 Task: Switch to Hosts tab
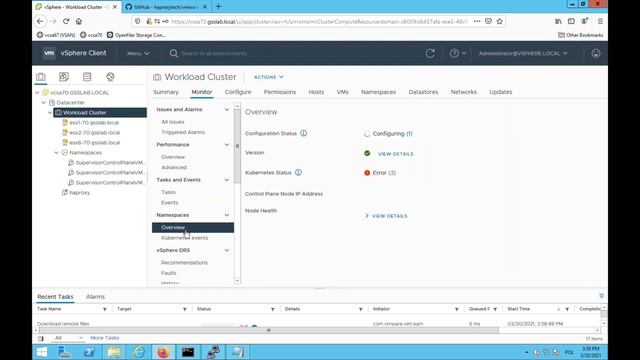pyautogui.click(x=316, y=92)
